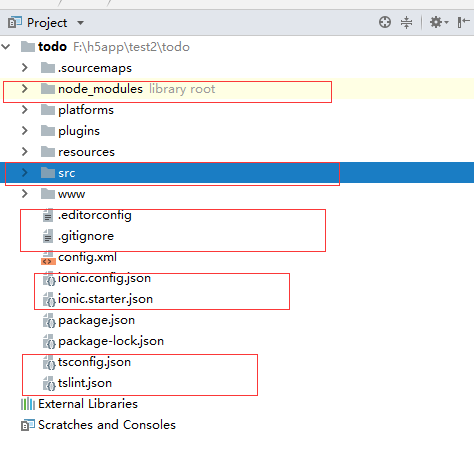Image resolution: width=474 pixels, height=473 pixels.
Task: Click the todo root project name
Action: 52,47
